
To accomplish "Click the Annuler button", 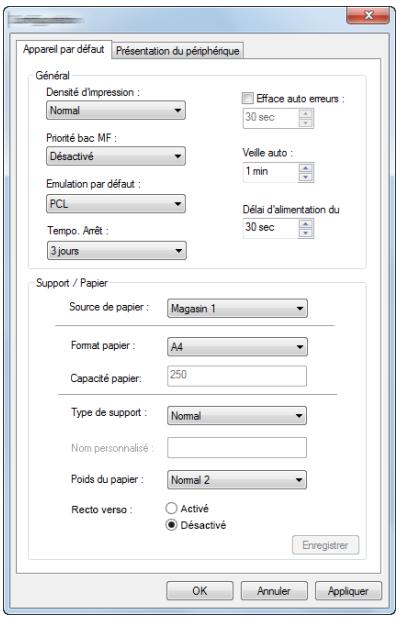I will pyautogui.click(x=274, y=590).
